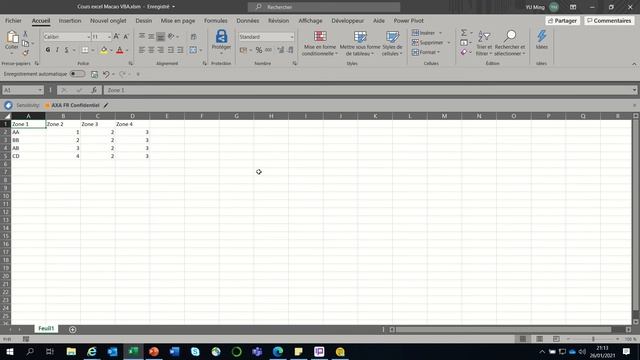Open Microsoft Teams from taskbar

pyautogui.click(x=257, y=351)
